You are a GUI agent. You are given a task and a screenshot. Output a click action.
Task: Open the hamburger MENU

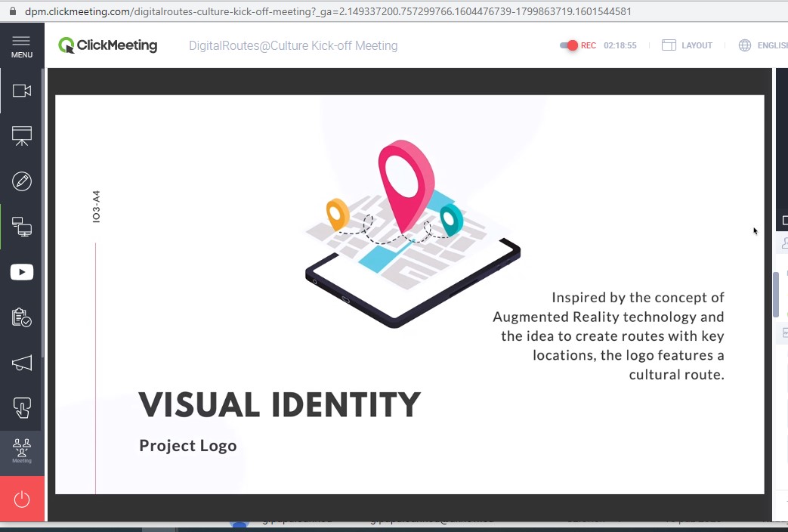22,47
